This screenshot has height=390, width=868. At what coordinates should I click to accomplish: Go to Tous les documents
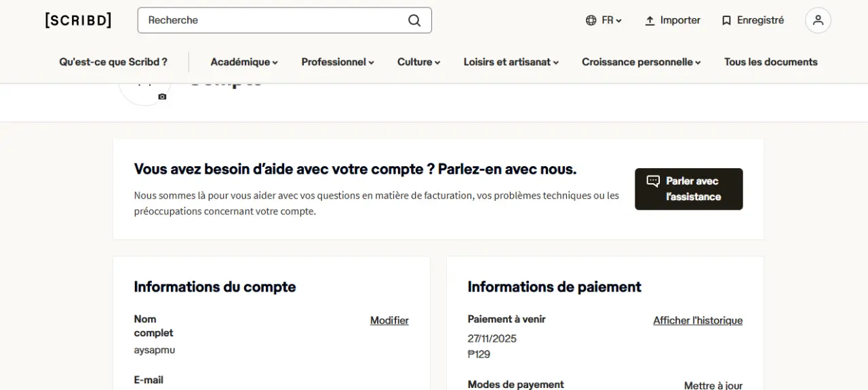click(x=771, y=62)
